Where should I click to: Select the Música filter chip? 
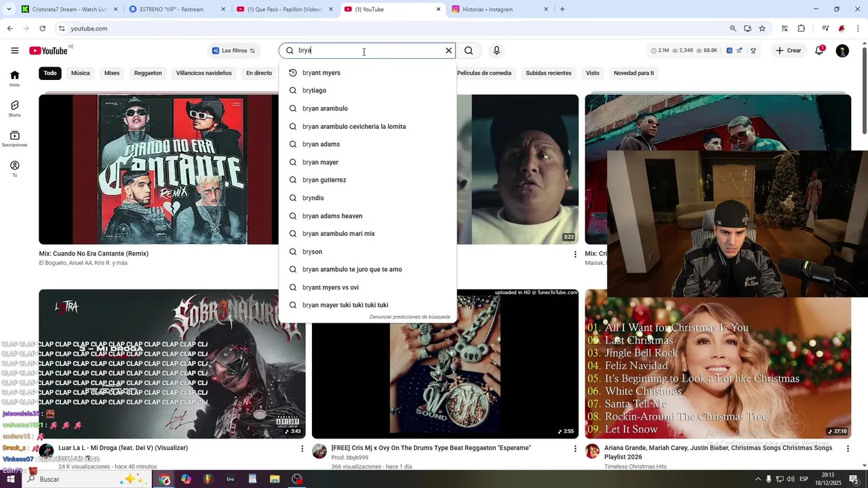pos(81,73)
